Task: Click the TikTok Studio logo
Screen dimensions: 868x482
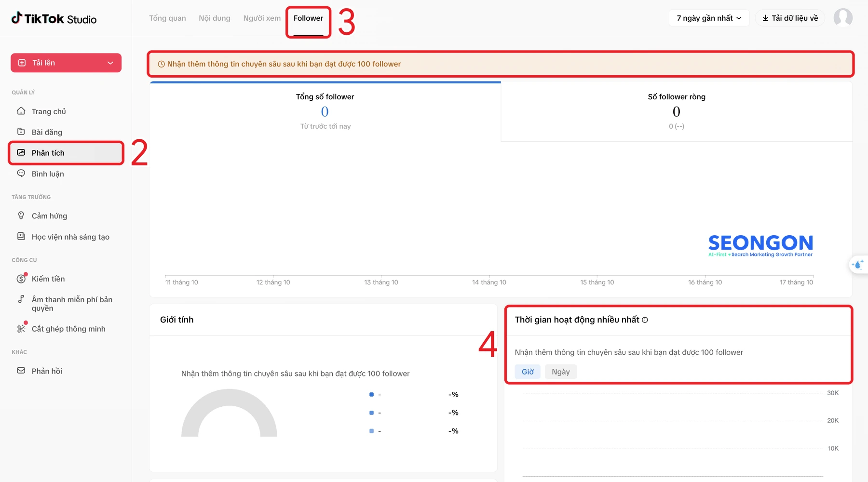Action: 54,18
